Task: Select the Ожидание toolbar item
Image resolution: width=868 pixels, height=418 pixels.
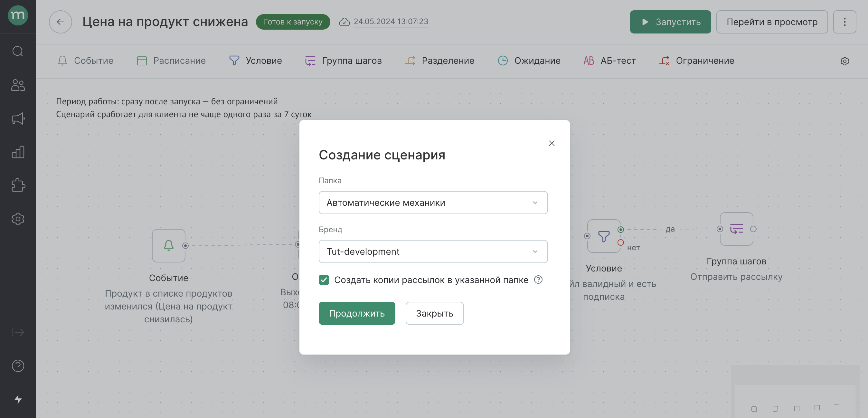Action: 529,61
